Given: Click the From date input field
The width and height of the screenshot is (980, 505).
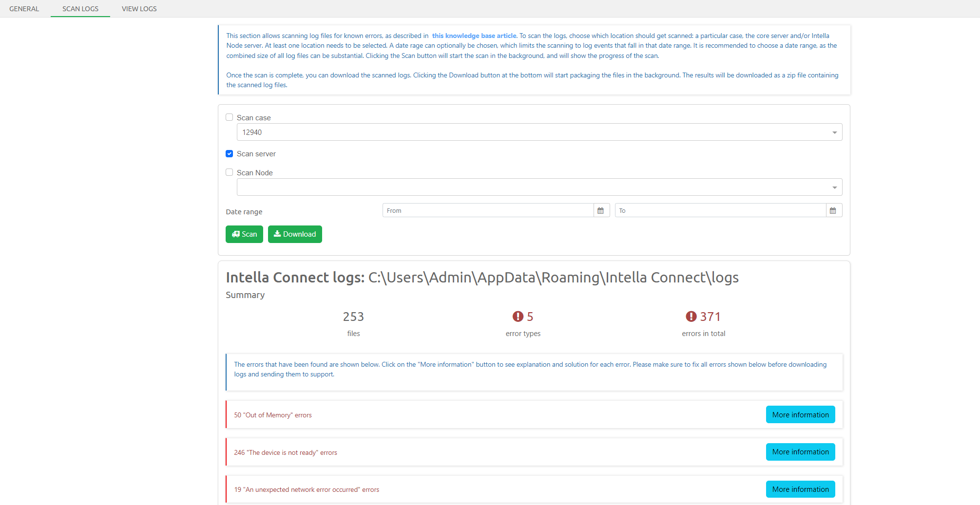Looking at the screenshot, I should (x=487, y=210).
